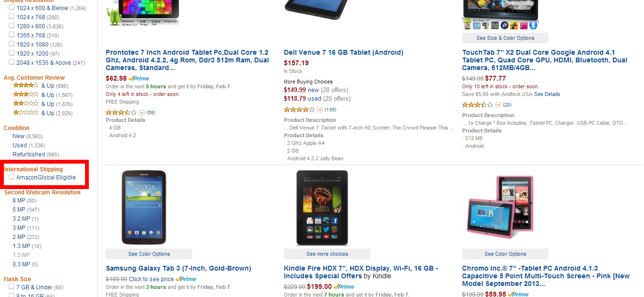Enable the AmazonGlobal Eligible shipping filter
Image resolution: width=644 pixels, height=297 pixels.
[12, 177]
